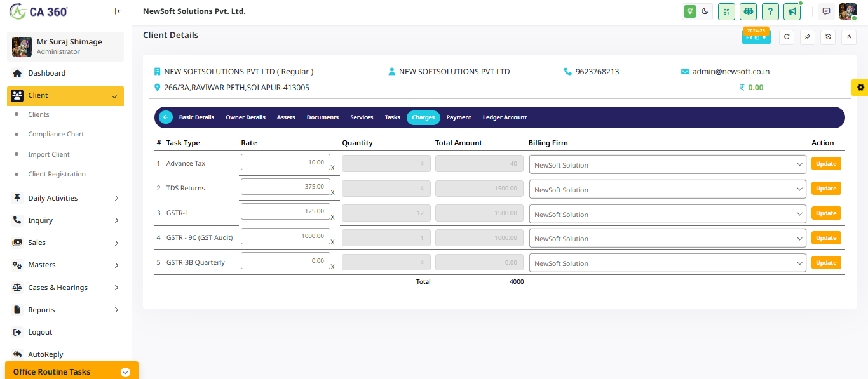Expand Cases & Hearings menu
Viewport: 868px width, 379px height.
65,288
